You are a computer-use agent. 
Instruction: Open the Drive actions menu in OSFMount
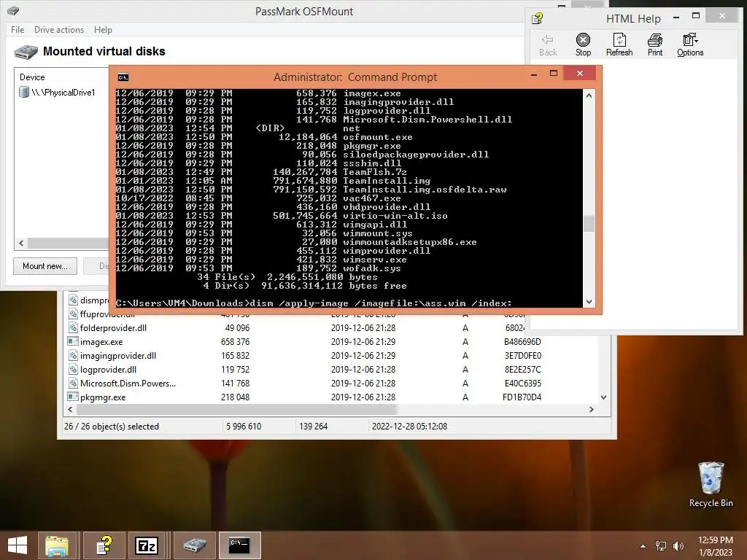59,29
